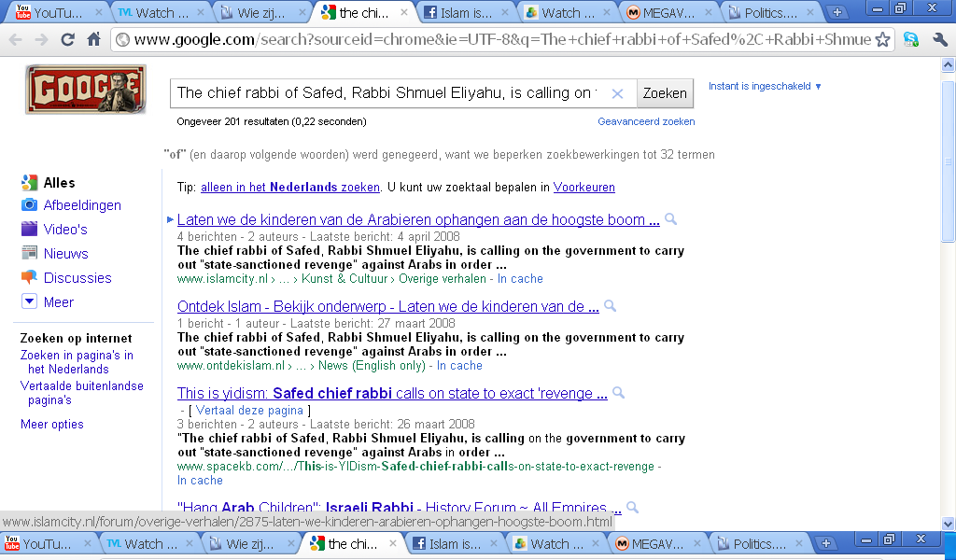Open a new tab from the bottom tab strip
The image size is (956, 560).
tap(825, 543)
